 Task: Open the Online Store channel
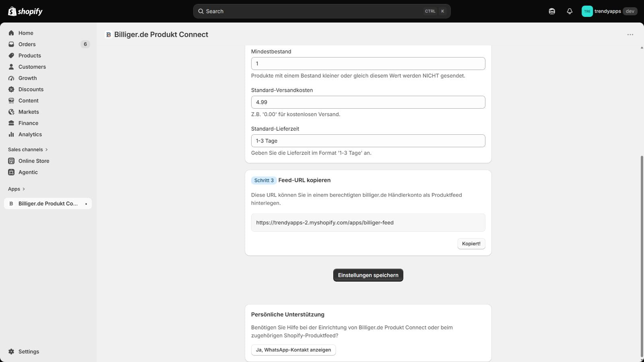[34, 161]
